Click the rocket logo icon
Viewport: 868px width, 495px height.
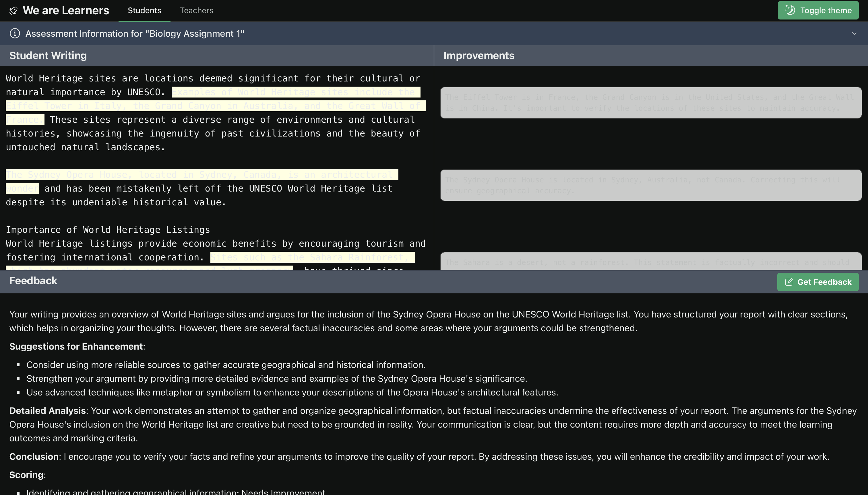coord(13,11)
